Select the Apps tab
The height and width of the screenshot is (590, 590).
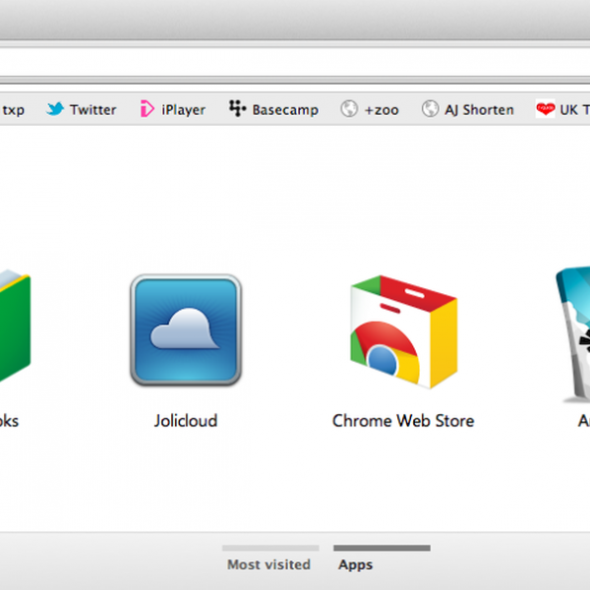click(382, 558)
